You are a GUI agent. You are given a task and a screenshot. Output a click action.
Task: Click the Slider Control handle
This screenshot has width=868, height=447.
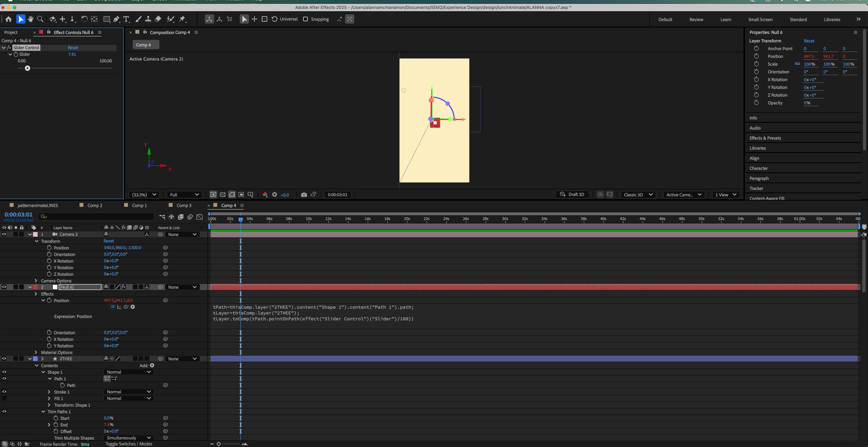pos(28,68)
